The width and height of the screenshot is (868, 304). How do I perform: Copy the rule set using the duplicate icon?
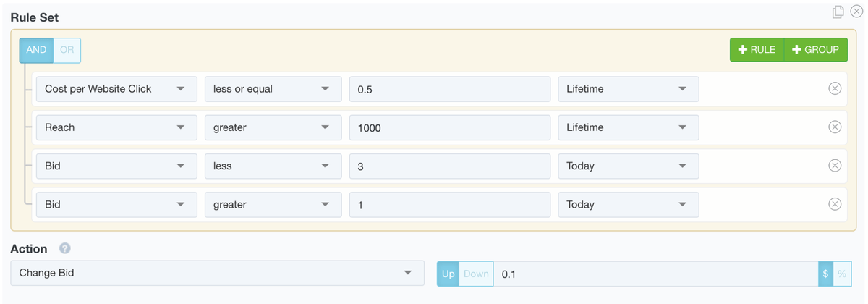pyautogui.click(x=838, y=12)
